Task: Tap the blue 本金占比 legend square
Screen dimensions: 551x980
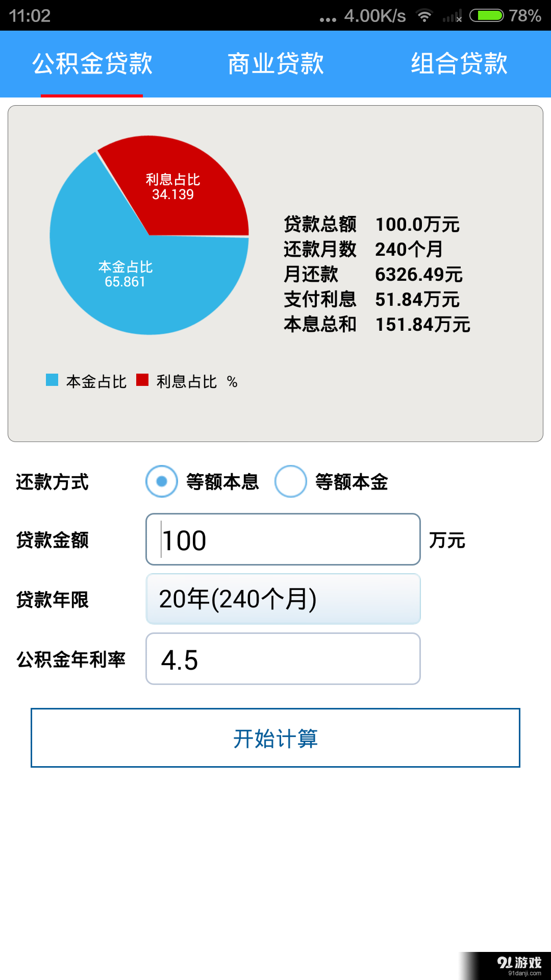Action: coord(52,380)
